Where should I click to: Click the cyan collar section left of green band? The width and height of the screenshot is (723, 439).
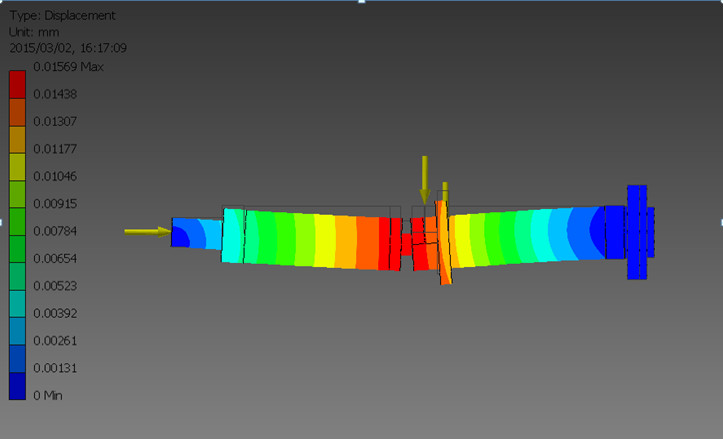(233, 236)
